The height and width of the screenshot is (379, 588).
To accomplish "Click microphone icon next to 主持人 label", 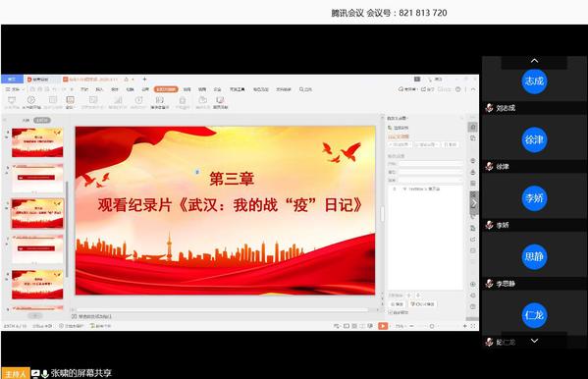I will tap(45, 373).
